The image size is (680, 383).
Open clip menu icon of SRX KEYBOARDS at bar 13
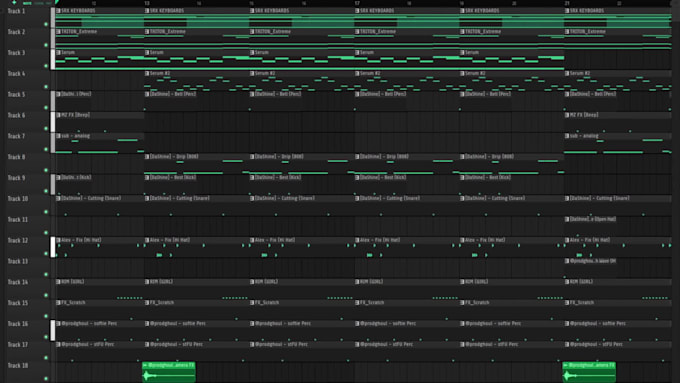(147, 10)
